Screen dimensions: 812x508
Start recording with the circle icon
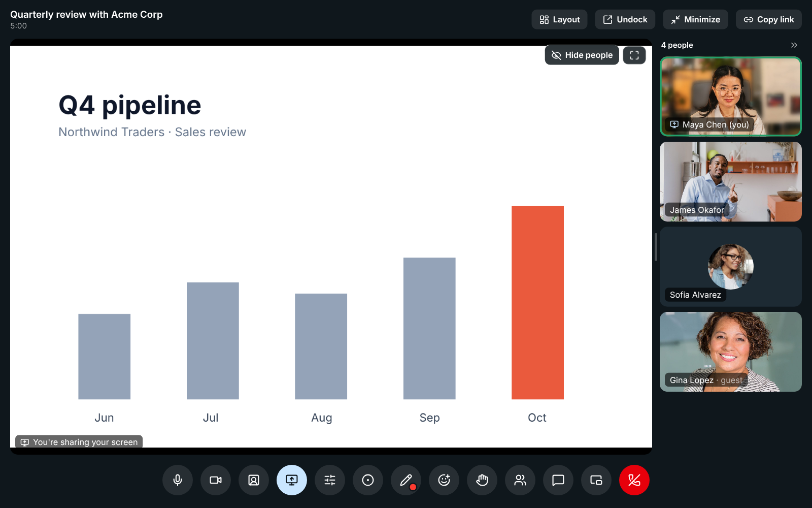click(368, 480)
